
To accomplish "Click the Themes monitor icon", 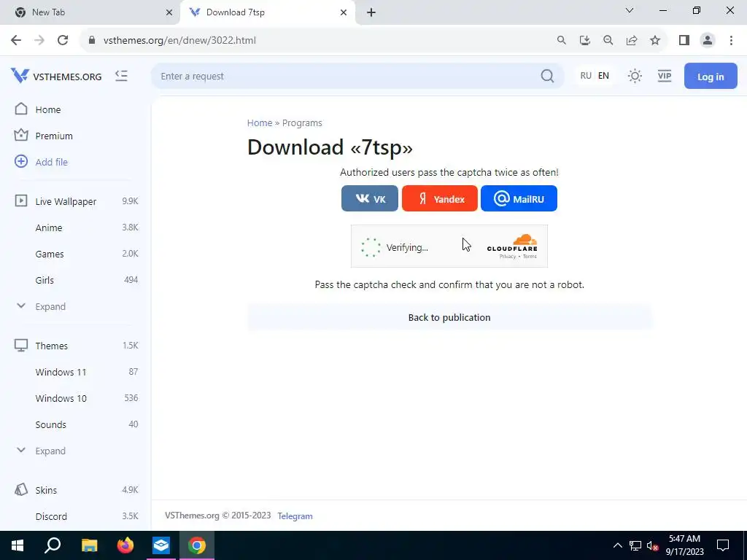I will [x=21, y=345].
